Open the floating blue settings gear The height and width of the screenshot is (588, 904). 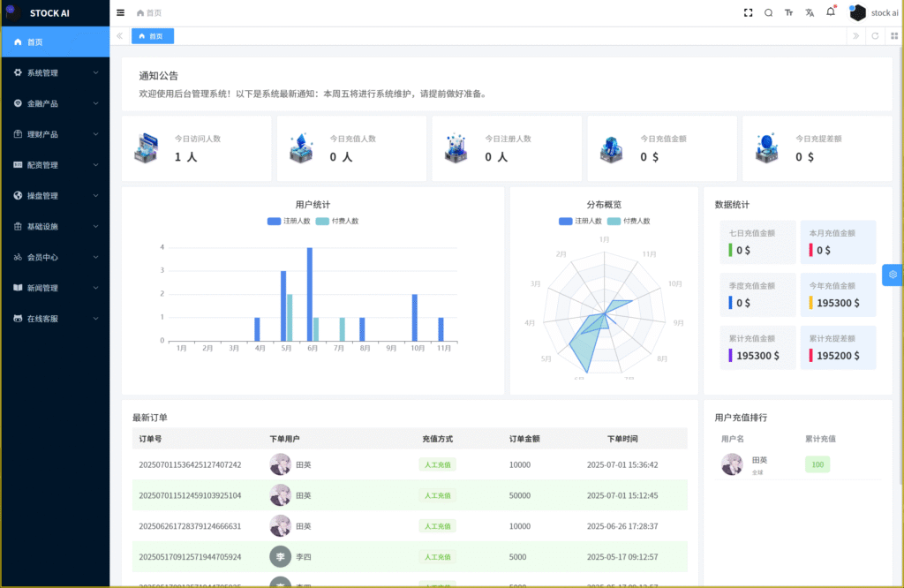(x=893, y=275)
